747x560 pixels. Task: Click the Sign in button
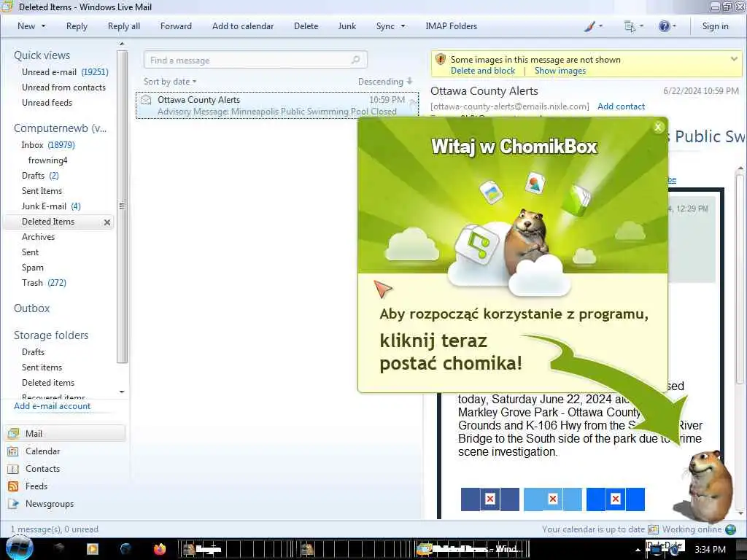point(715,26)
